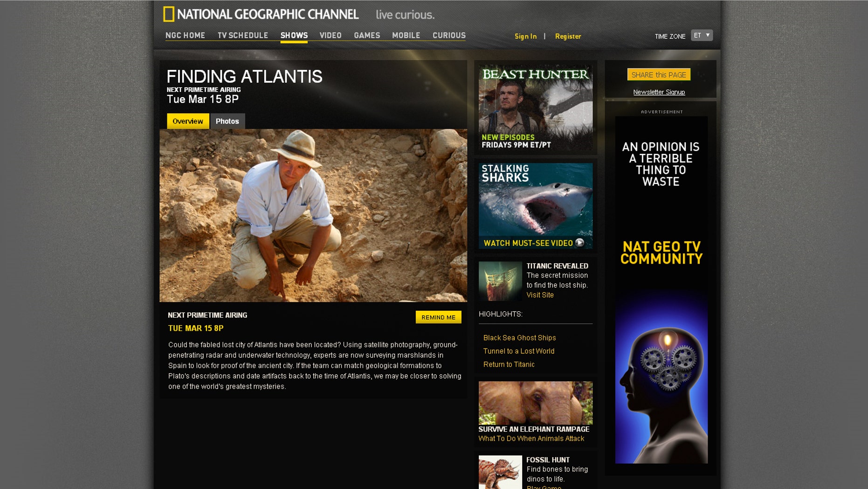Click the Sign In link

coord(525,36)
